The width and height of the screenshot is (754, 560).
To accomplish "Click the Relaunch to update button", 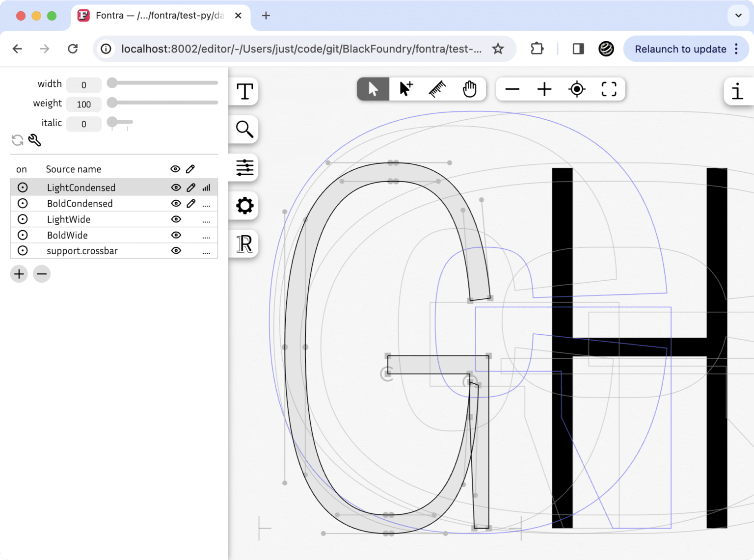I will click(680, 49).
